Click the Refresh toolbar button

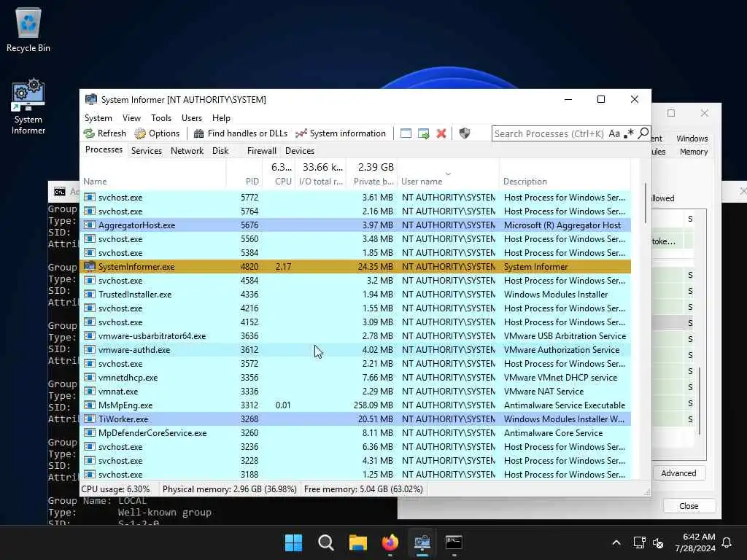[x=105, y=133]
